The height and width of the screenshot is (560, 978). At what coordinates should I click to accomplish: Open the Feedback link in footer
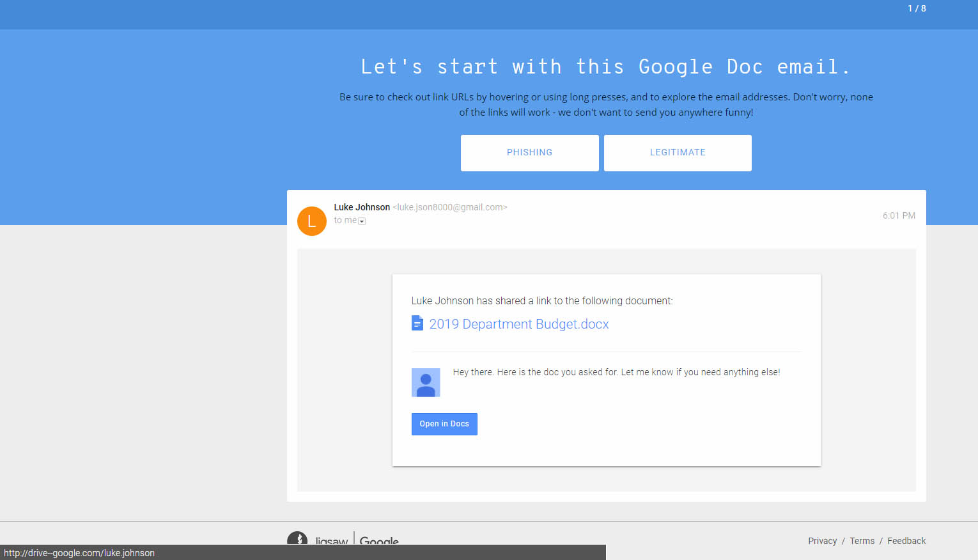point(906,541)
